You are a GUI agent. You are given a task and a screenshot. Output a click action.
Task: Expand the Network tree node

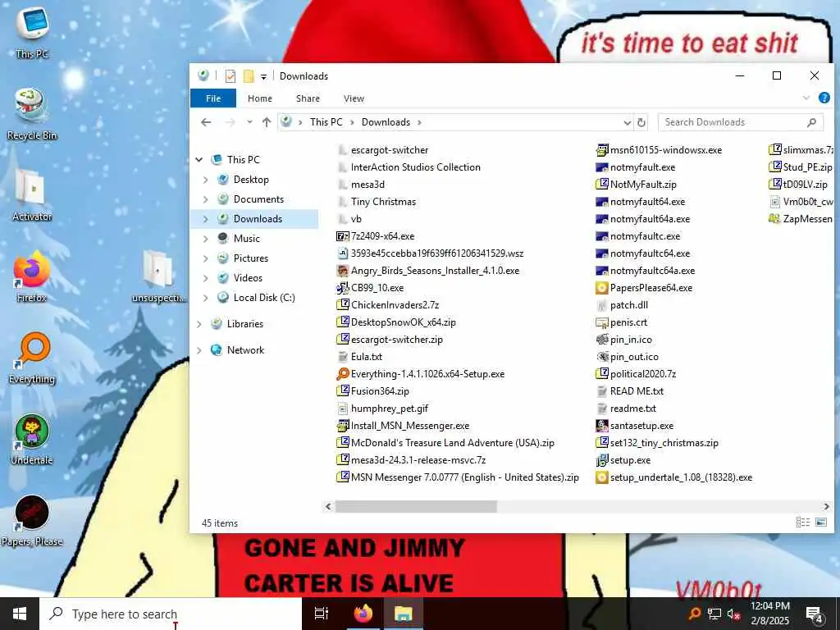coord(199,350)
